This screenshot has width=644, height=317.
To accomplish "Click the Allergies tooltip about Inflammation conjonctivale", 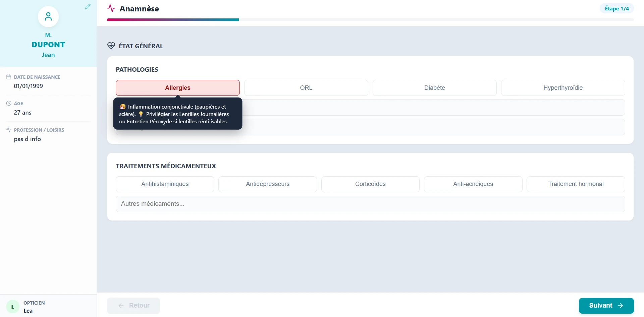I will [x=178, y=114].
